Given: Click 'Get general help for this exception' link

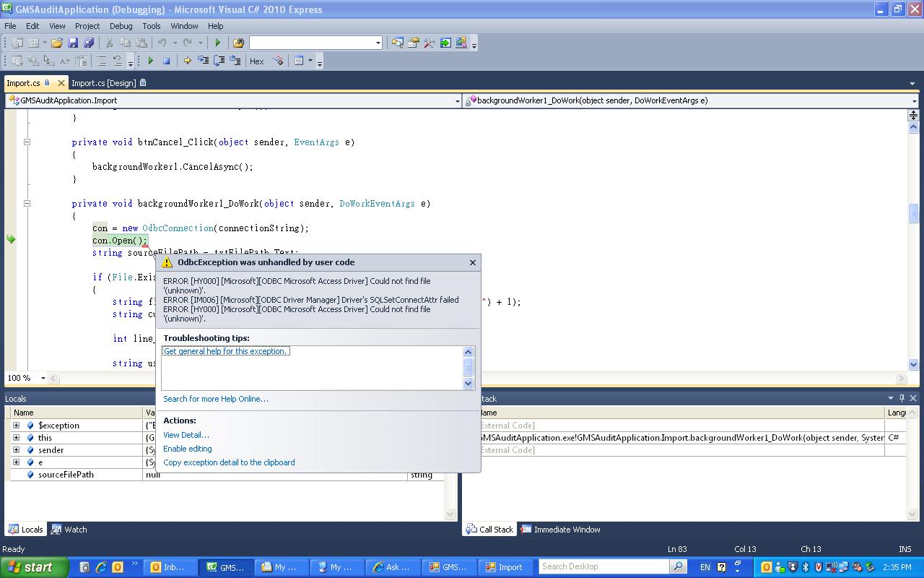Looking at the screenshot, I should click(x=226, y=351).
